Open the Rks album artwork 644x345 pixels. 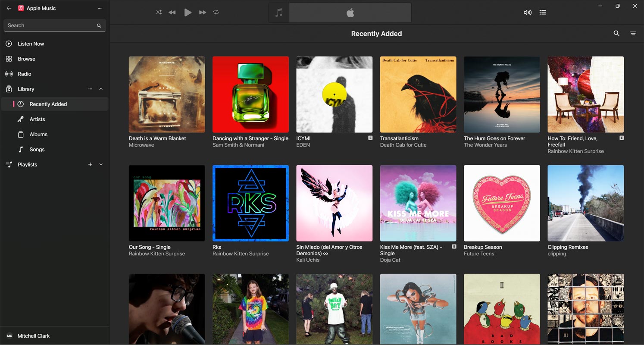click(250, 203)
